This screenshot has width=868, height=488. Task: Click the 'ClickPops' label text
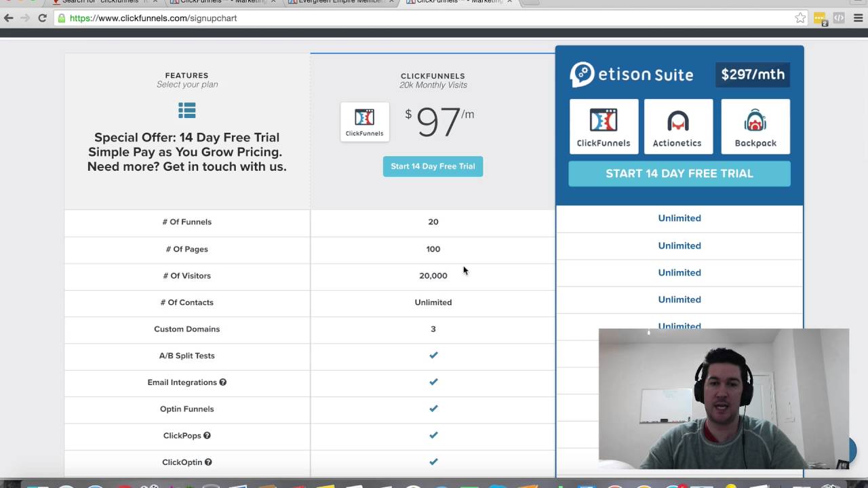click(x=182, y=436)
